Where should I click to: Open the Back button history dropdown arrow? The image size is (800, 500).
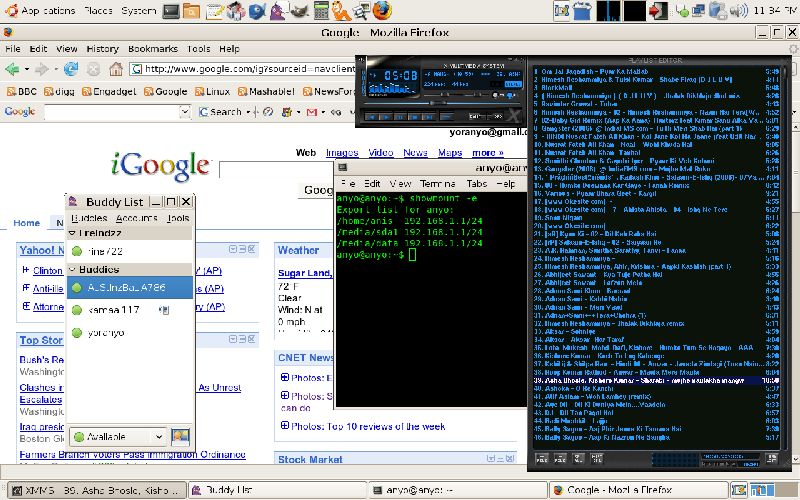coord(27,69)
